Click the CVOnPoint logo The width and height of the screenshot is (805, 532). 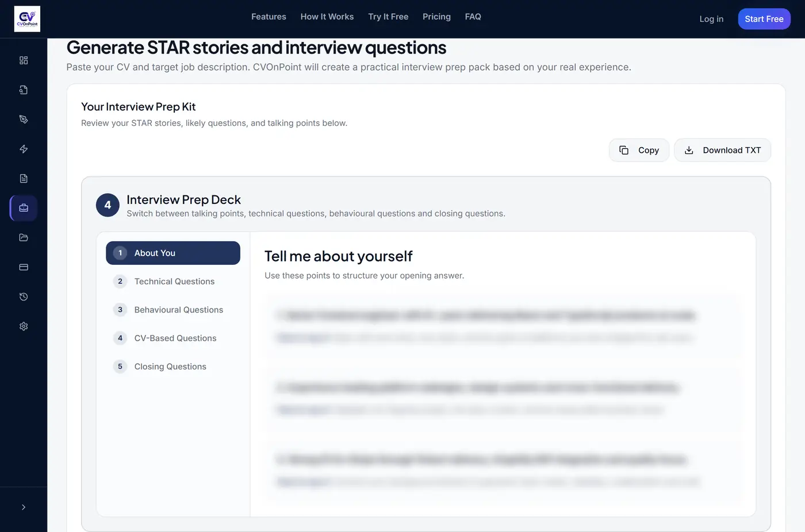click(27, 19)
